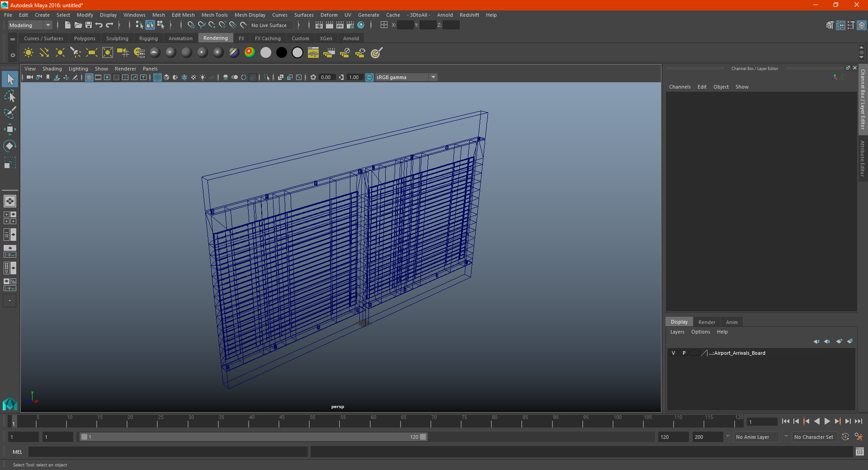The width and height of the screenshot is (868, 470).
Task: Choose the Move tool
Action: click(x=9, y=129)
